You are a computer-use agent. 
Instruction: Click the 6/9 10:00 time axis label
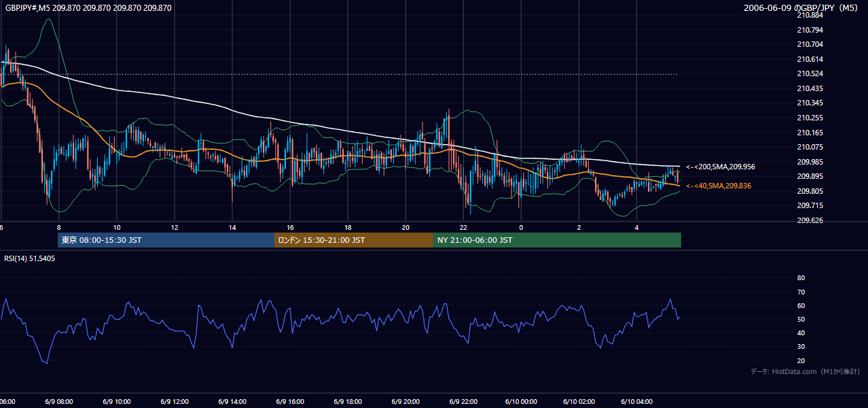click(x=117, y=401)
